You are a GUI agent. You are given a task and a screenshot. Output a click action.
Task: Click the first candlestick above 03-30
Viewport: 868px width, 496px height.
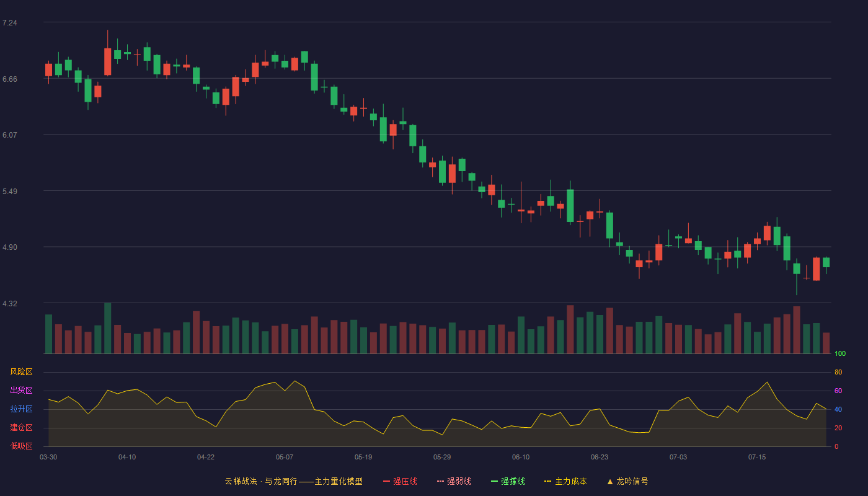[48, 70]
